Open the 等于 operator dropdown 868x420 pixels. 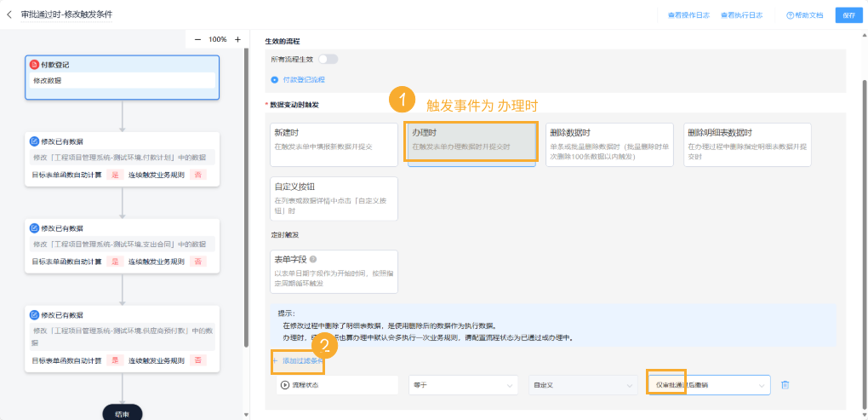pos(463,385)
